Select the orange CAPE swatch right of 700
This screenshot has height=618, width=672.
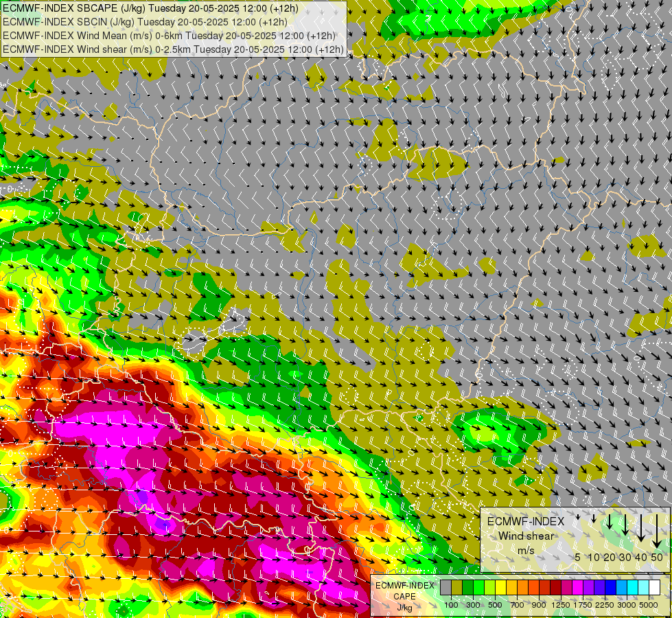[x=522, y=588]
